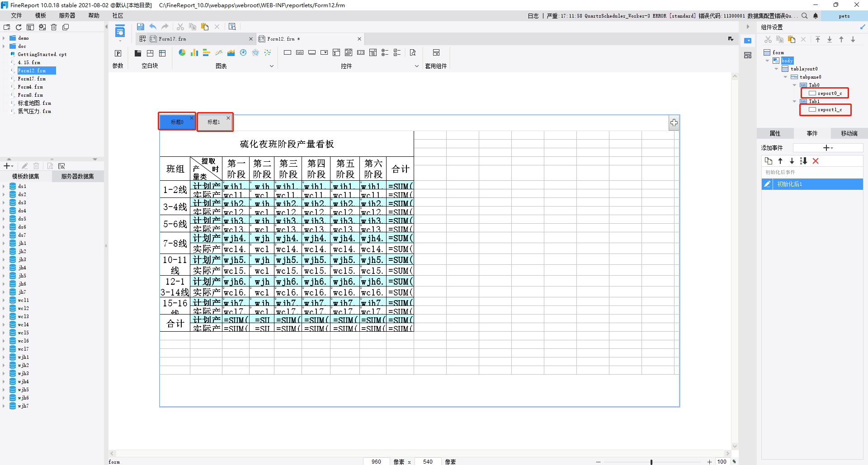Collapse the Tab1 node in the component tree

click(794, 101)
